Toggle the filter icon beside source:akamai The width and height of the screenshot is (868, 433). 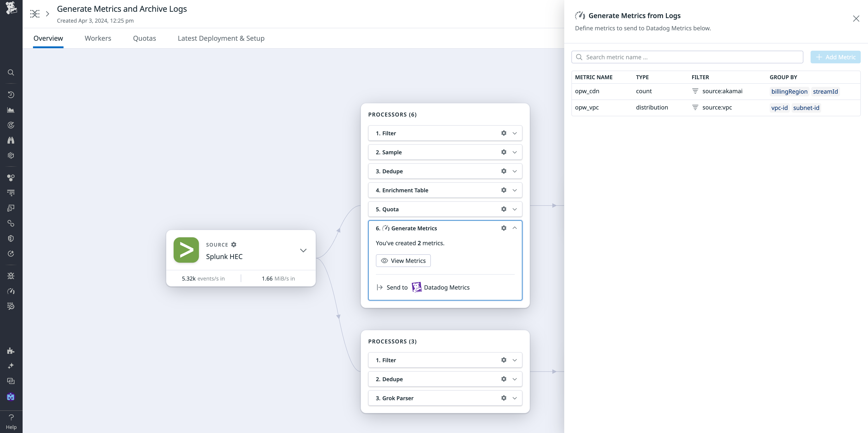point(695,91)
